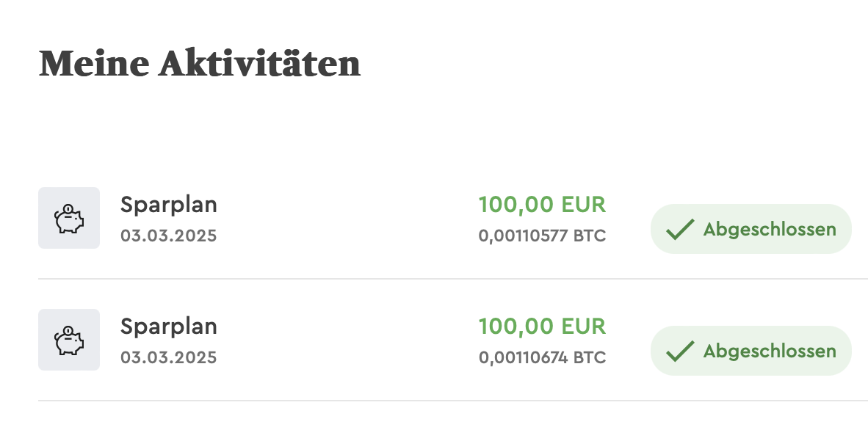Image resolution: width=868 pixels, height=430 pixels.
Task: Click the word Aktivitäten in the heading
Action: (259, 65)
